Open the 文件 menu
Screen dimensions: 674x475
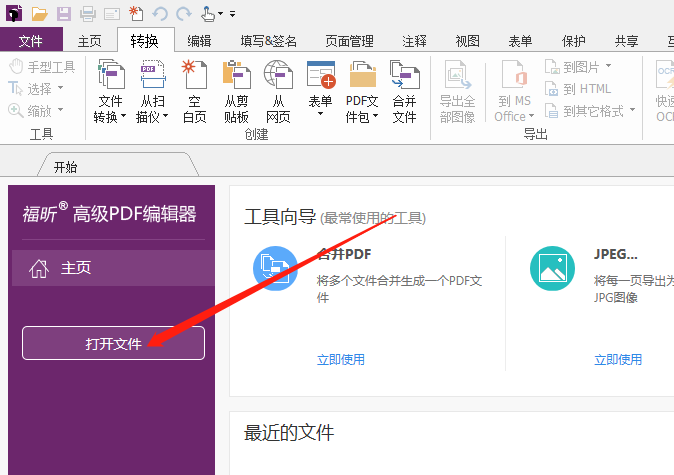tap(31, 41)
